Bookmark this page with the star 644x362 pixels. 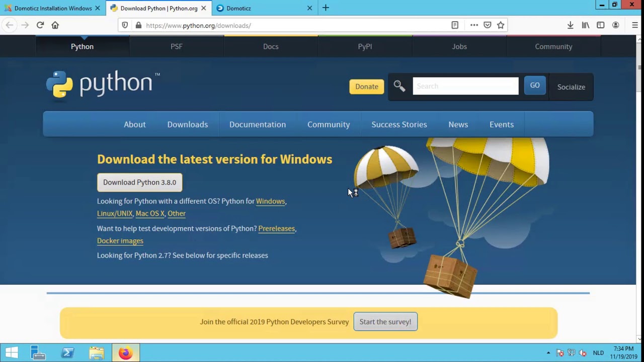click(x=501, y=25)
